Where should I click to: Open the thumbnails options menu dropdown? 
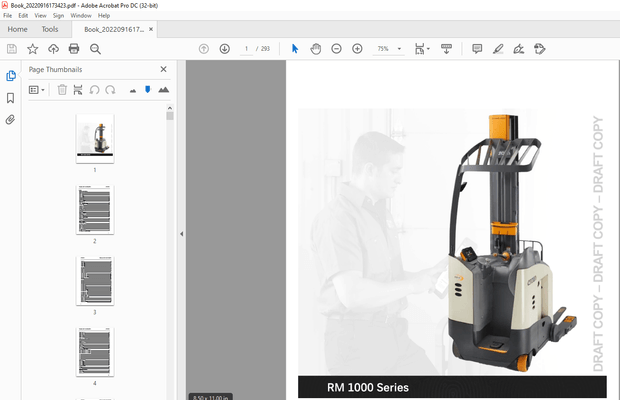(x=37, y=90)
